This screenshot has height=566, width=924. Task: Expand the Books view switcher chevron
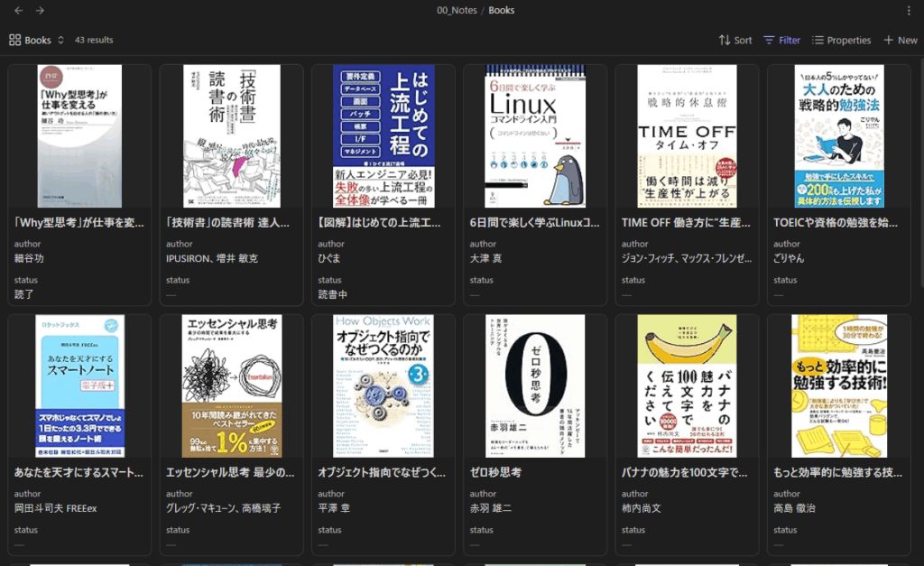(60, 40)
